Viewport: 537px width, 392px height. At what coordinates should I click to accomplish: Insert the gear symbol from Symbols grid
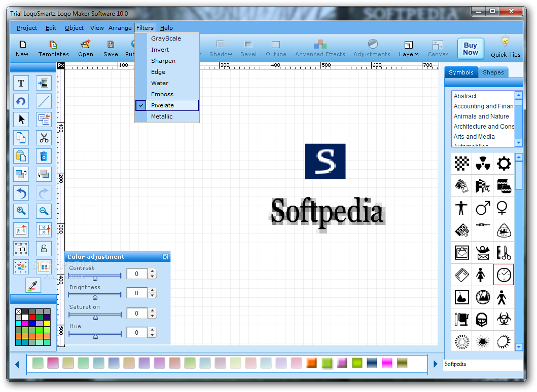(504, 163)
